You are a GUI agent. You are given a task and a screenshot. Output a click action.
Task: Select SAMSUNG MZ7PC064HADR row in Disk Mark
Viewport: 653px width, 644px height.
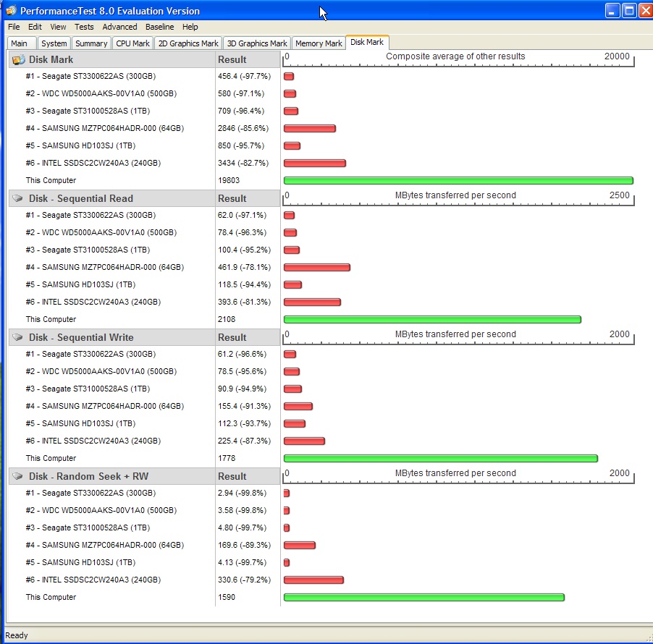pos(104,128)
